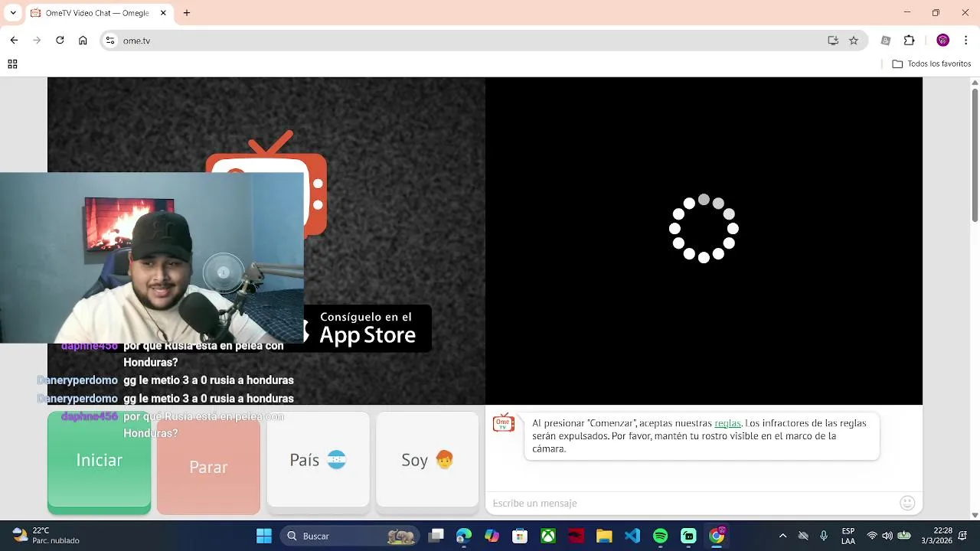
Task: Click the microphone tray icon
Action: coord(824,536)
